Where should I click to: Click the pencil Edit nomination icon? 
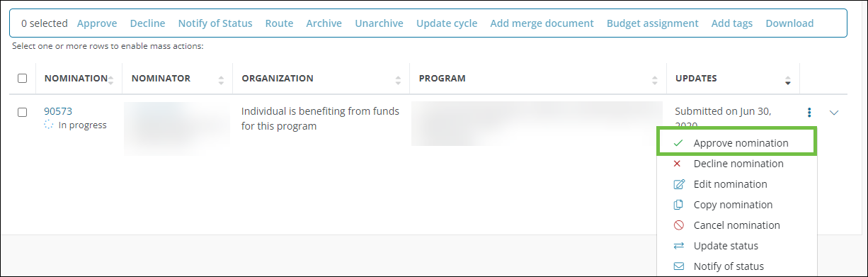pos(679,184)
